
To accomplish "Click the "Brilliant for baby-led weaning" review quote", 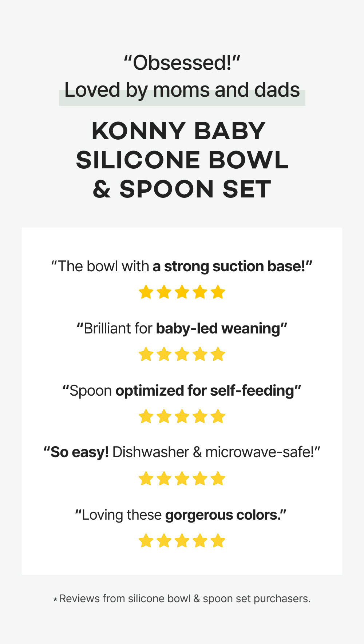I will click(x=182, y=329).
